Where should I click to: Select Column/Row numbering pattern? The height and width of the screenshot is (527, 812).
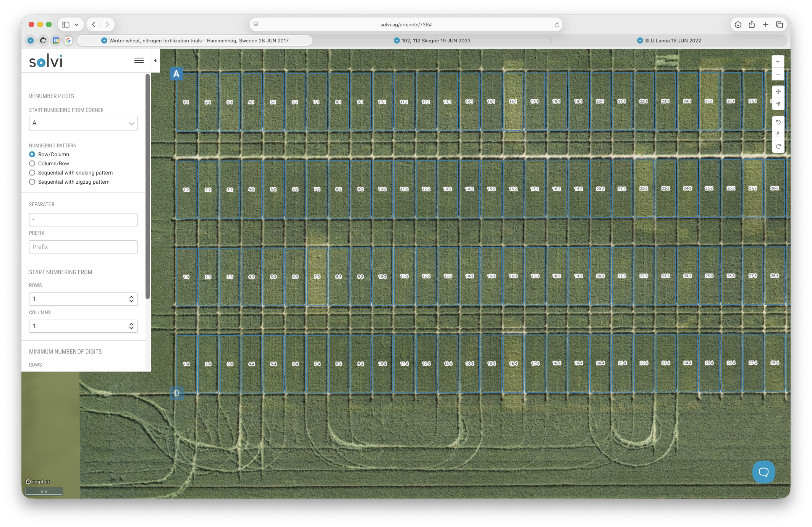(x=32, y=163)
